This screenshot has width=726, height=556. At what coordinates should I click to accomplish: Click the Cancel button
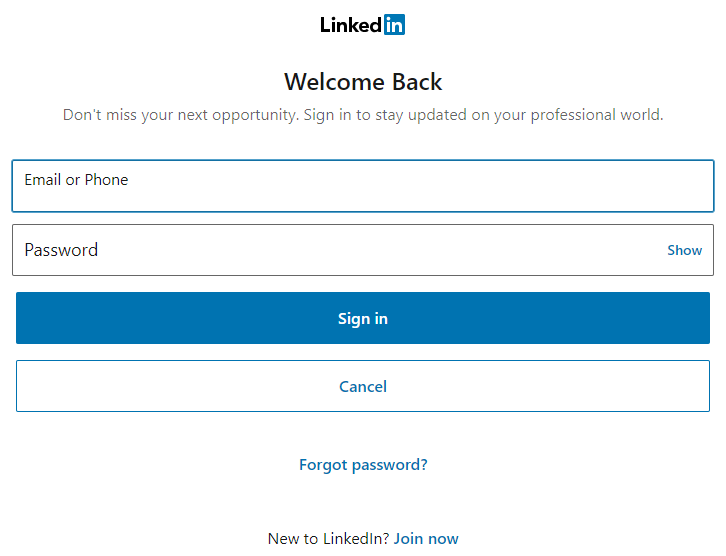[x=363, y=386]
